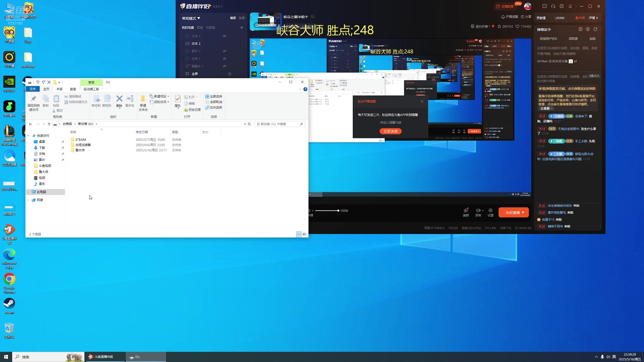Open the NVIDIA desktop icon

coord(9,84)
